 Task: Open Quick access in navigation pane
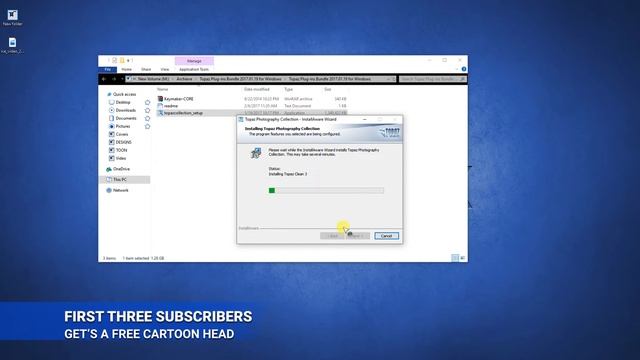(x=124, y=94)
